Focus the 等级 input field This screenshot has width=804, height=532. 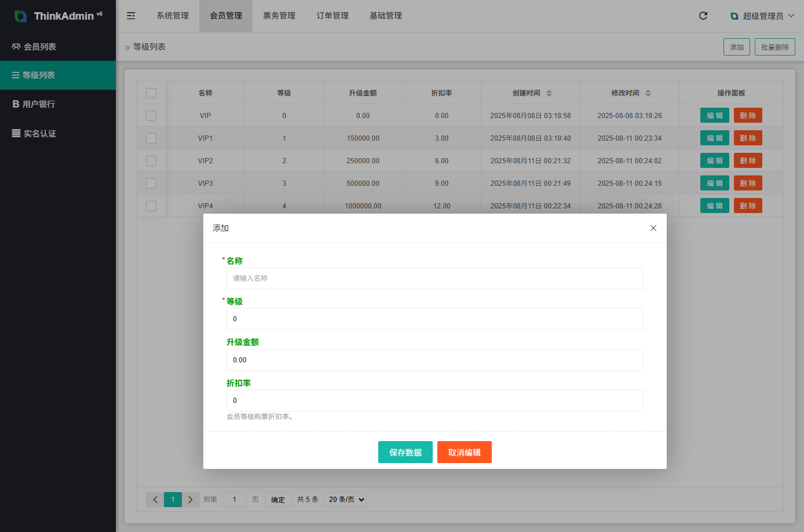tap(435, 319)
